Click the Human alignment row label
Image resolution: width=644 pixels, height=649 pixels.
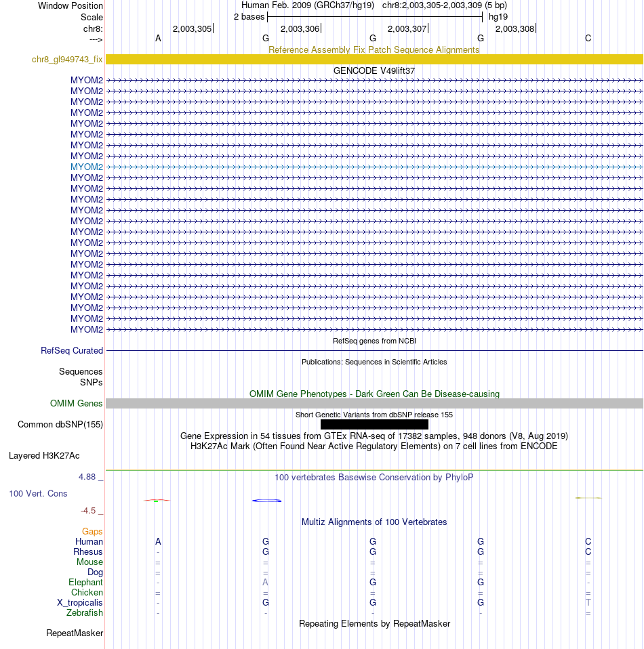tap(89, 542)
